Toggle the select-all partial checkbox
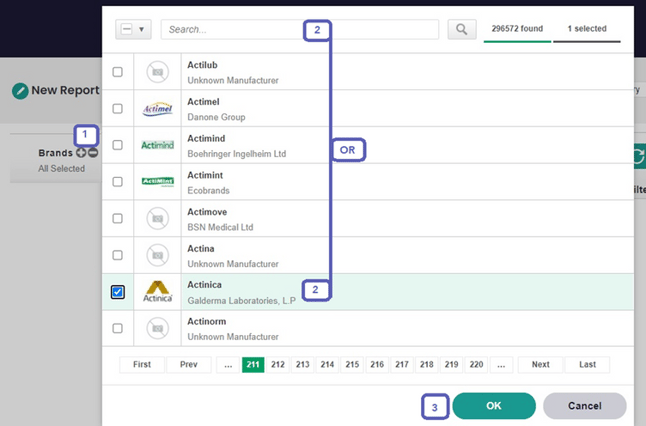Image resolution: width=646 pixels, height=426 pixels. tap(126, 29)
